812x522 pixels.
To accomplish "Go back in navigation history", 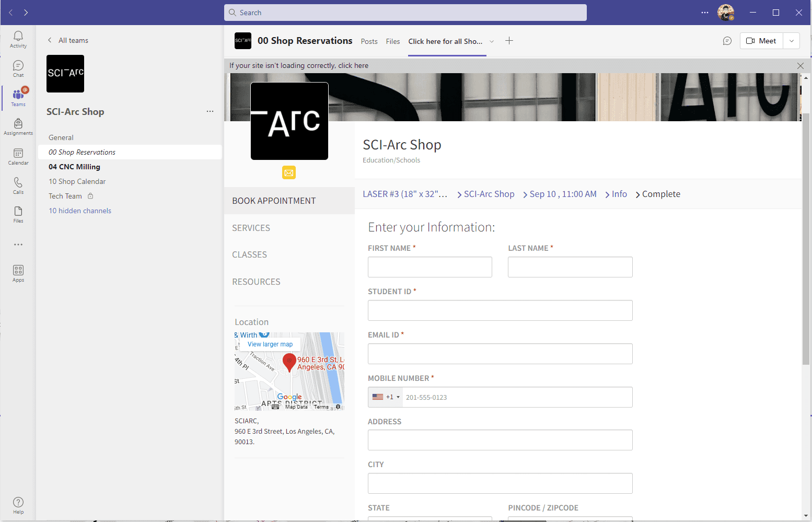I will 11,13.
